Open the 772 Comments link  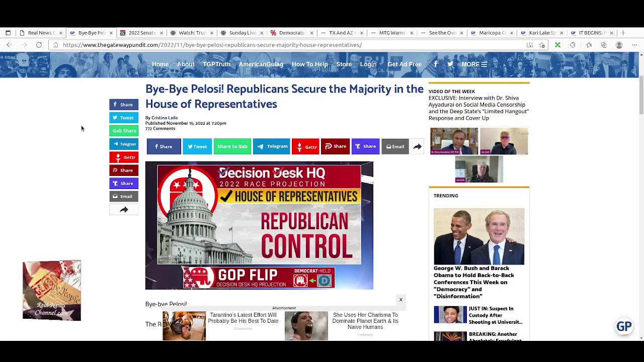160,129
